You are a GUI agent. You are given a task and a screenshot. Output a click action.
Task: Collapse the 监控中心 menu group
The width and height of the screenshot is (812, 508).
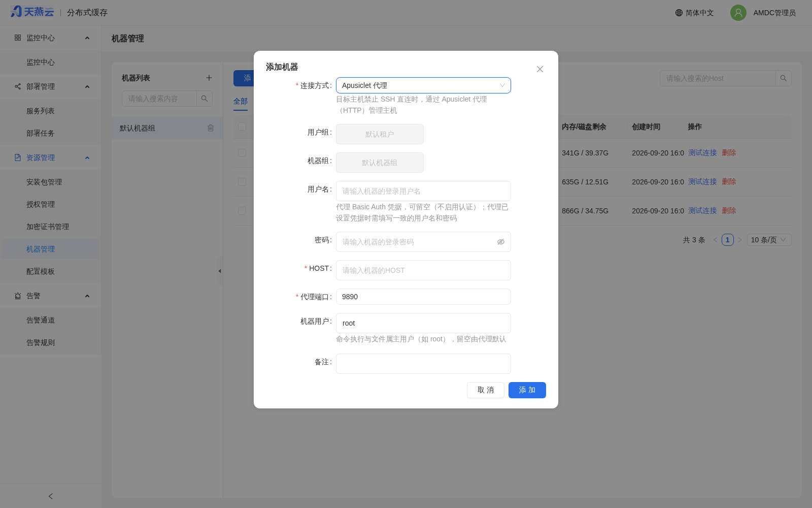point(87,38)
